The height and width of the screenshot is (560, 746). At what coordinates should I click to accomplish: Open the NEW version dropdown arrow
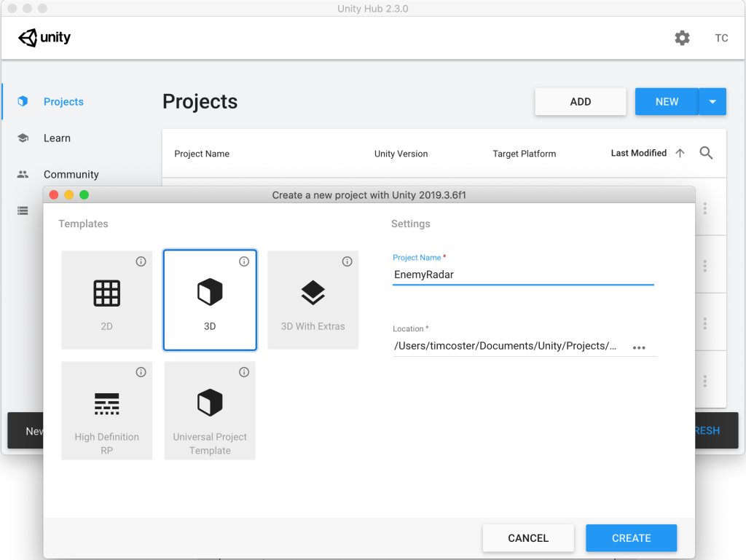tap(712, 101)
